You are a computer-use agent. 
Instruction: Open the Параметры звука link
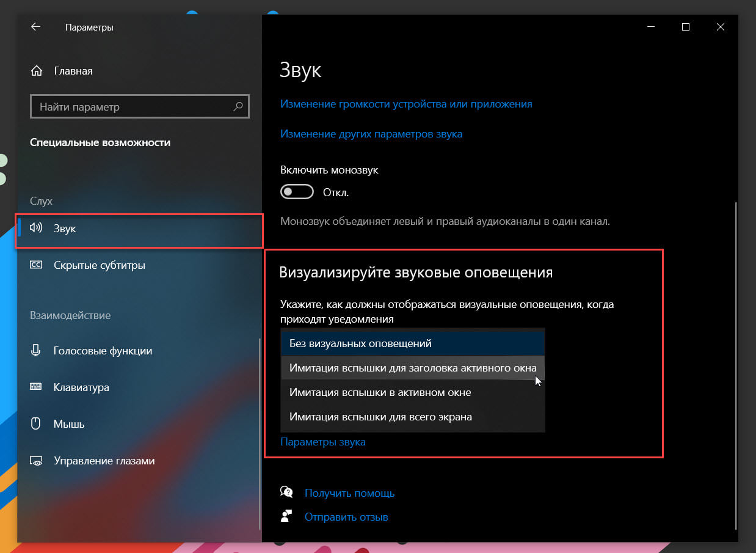click(x=323, y=442)
